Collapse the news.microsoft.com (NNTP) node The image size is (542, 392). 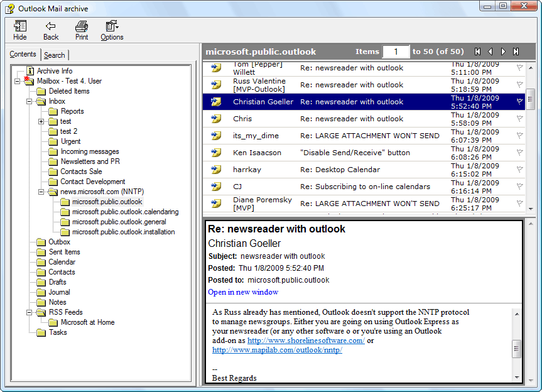(x=41, y=192)
